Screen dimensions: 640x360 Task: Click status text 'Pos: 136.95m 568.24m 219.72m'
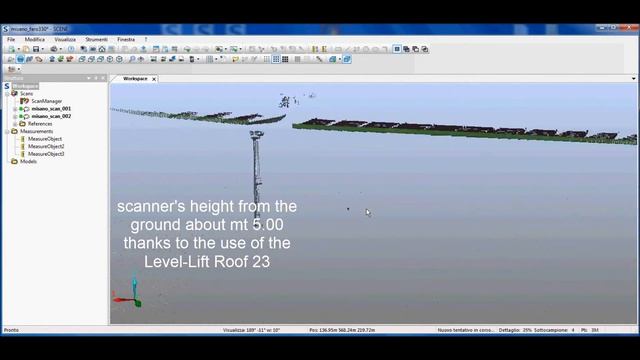pos(342,330)
